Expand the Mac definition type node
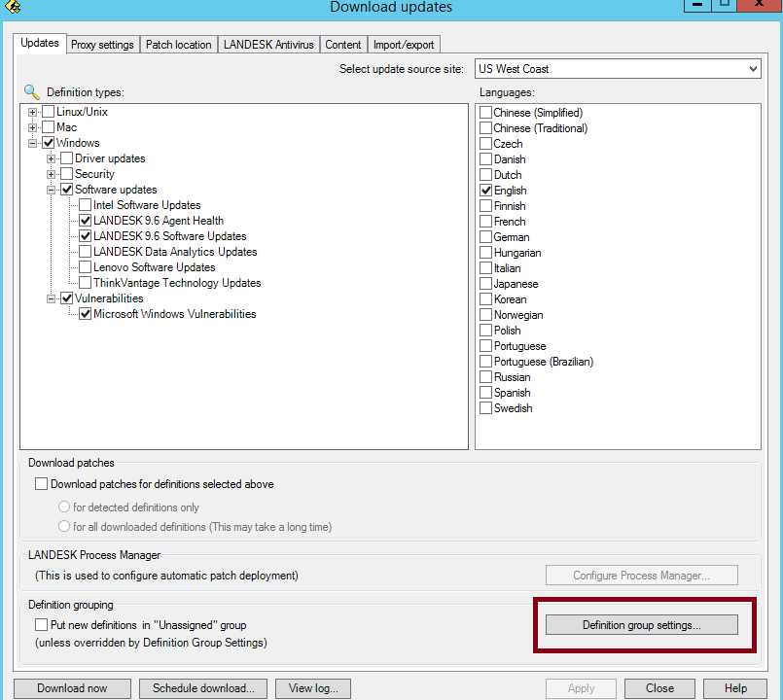This screenshot has width=783, height=700. (32, 126)
